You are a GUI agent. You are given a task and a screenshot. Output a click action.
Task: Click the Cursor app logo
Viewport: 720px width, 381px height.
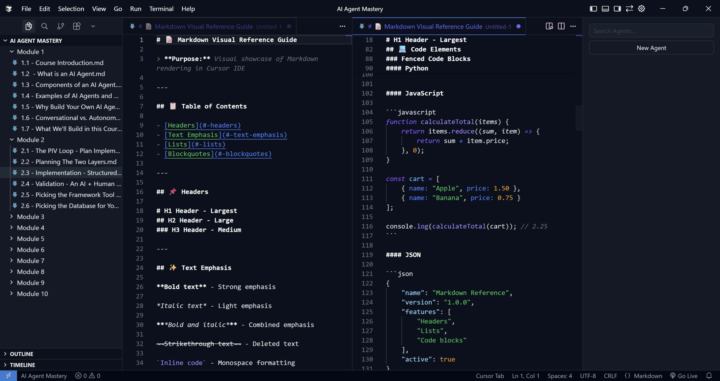pyautogui.click(x=9, y=9)
